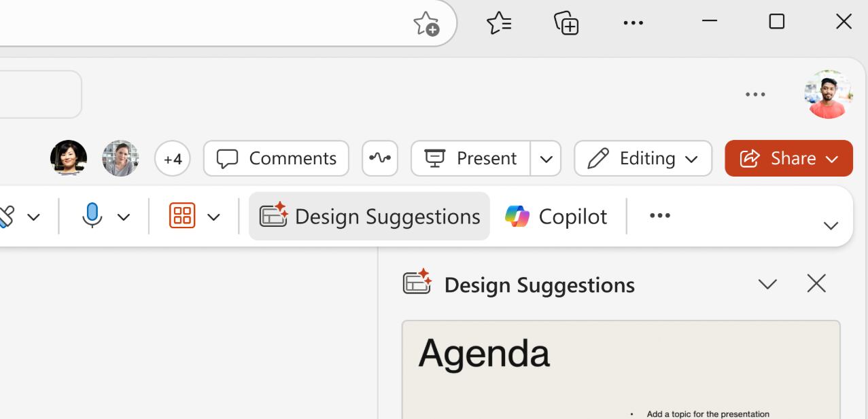Start dictation with the microphone icon
The image size is (868, 419).
coord(92,216)
